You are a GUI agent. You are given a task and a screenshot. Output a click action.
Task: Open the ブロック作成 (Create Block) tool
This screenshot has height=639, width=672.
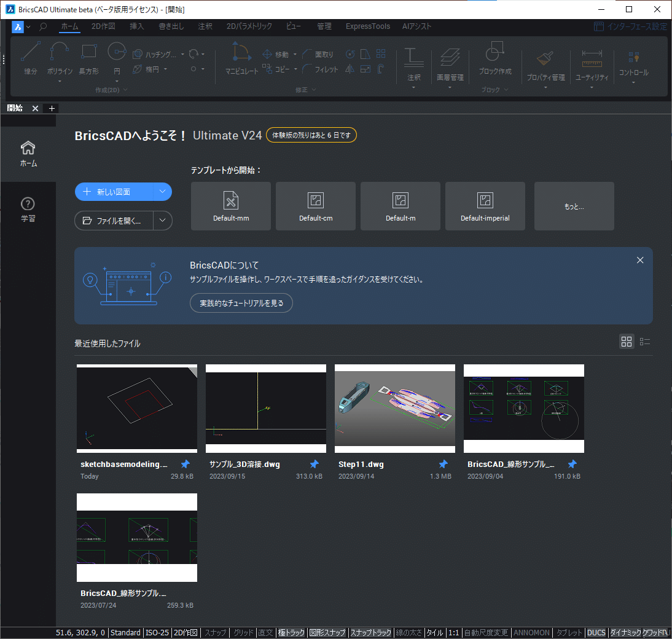point(495,60)
